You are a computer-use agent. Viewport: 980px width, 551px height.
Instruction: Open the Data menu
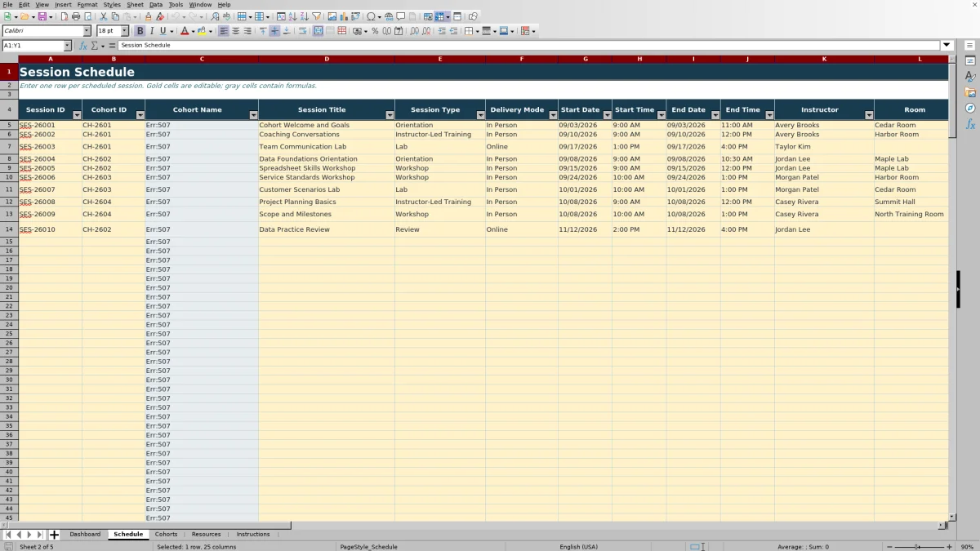155,5
